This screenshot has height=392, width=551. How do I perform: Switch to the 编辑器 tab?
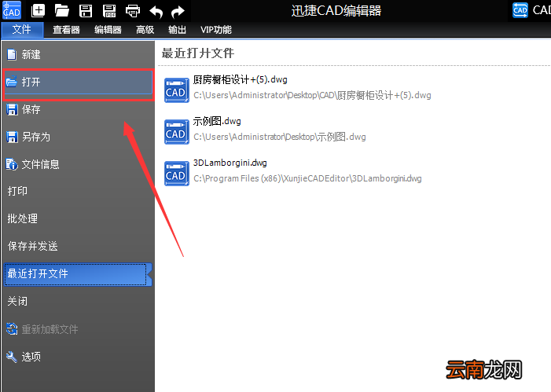click(x=108, y=30)
